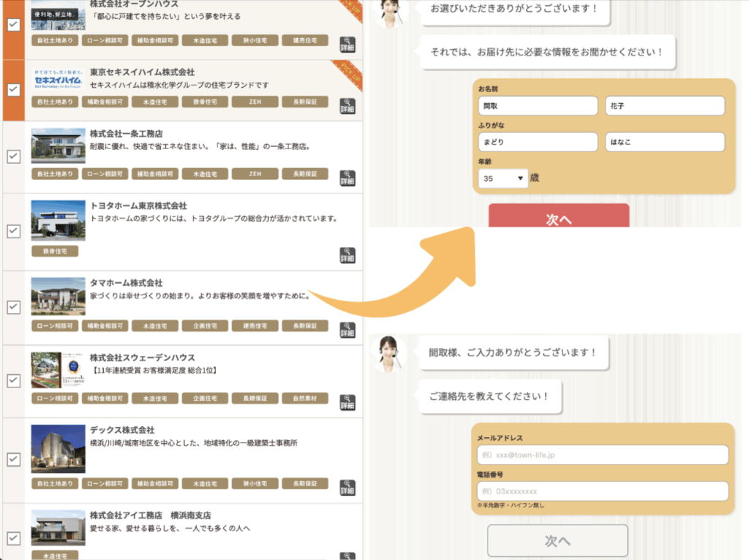Open details icon for トヨタホーム東京株式会社
The width and height of the screenshot is (749, 560).
point(347,255)
